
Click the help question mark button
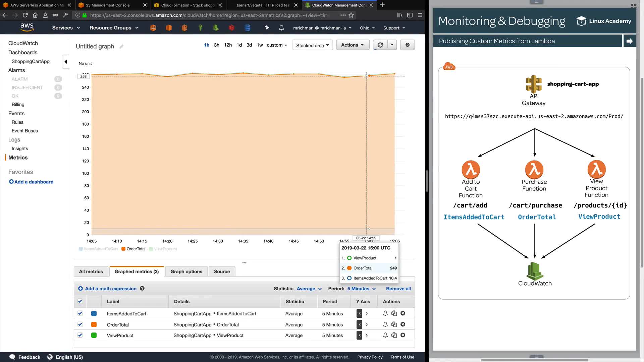click(x=407, y=45)
